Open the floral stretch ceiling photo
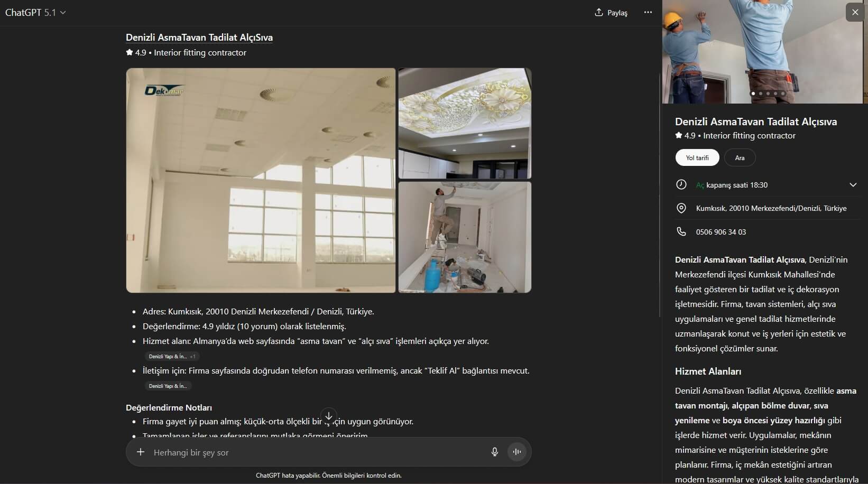Screen dimensions: 868x484 click(465, 123)
